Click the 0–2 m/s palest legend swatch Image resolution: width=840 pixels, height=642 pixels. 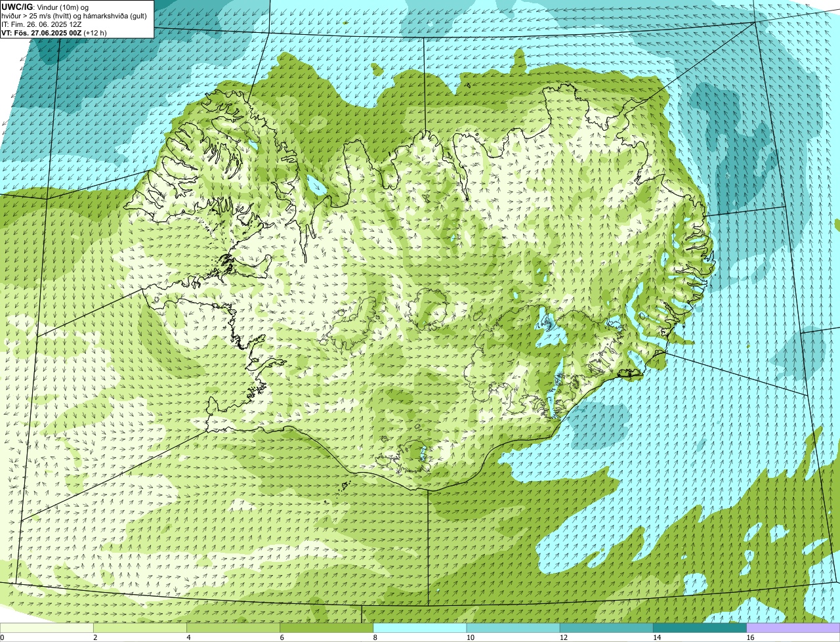[x=47, y=628]
